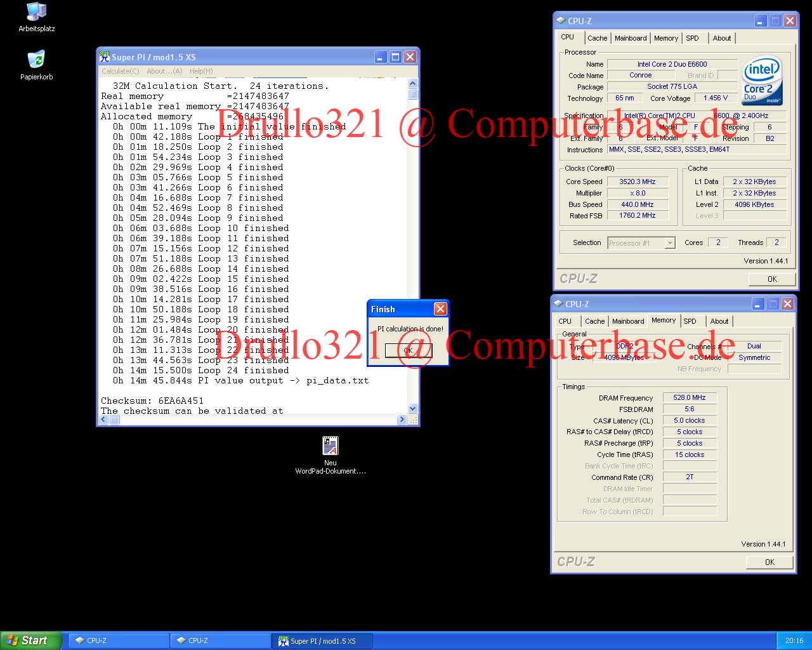This screenshot has height=650, width=812.
Task: Click the Intel Core 2 Duo logo
Action: point(762,81)
